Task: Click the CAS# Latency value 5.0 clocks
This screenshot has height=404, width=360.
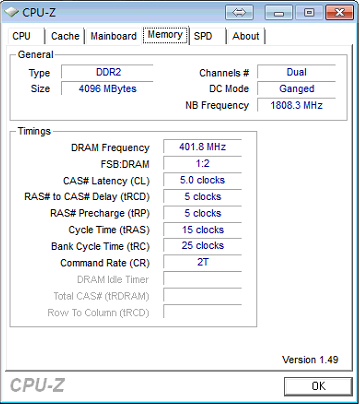Action: pos(202,180)
